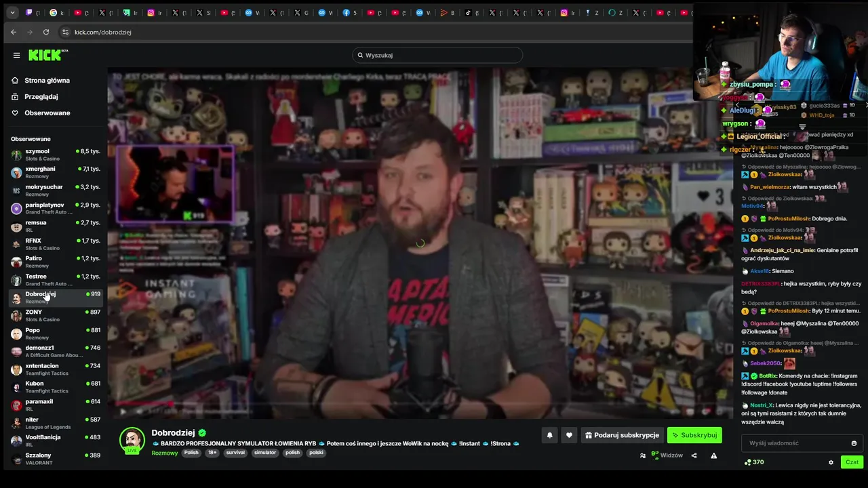Reload the page

pyautogui.click(x=46, y=32)
